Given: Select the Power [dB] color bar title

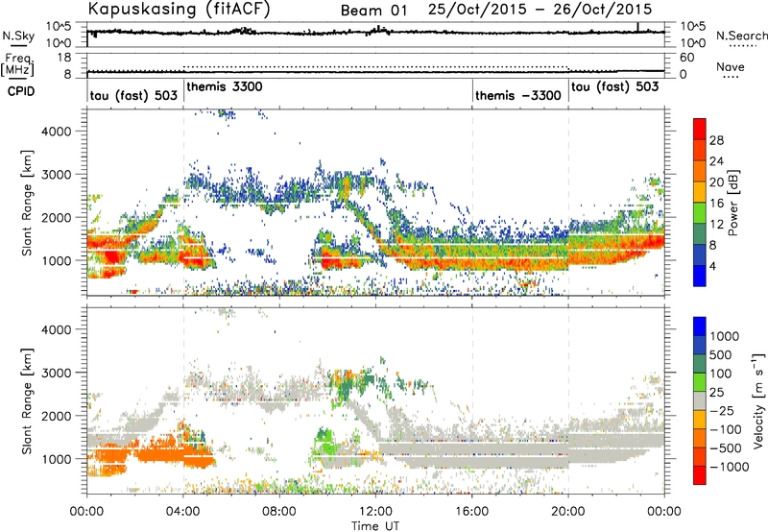Looking at the screenshot, I should pos(733,203).
